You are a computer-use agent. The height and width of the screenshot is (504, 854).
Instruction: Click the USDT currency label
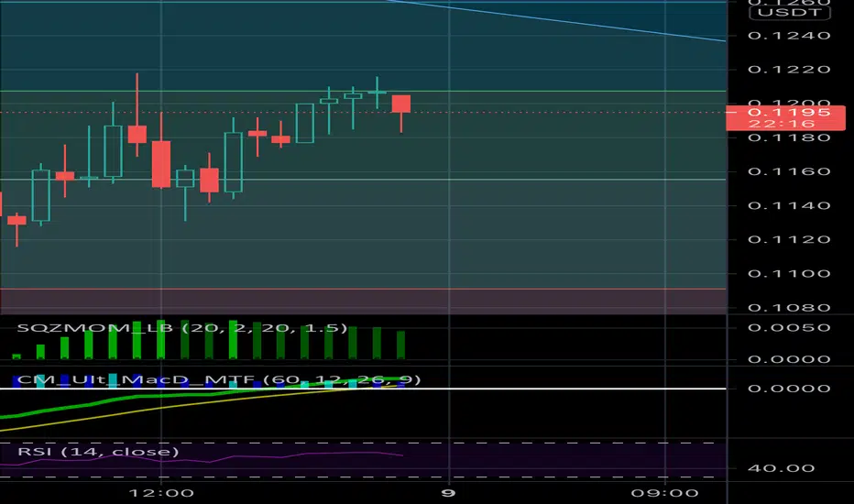pyautogui.click(x=790, y=13)
